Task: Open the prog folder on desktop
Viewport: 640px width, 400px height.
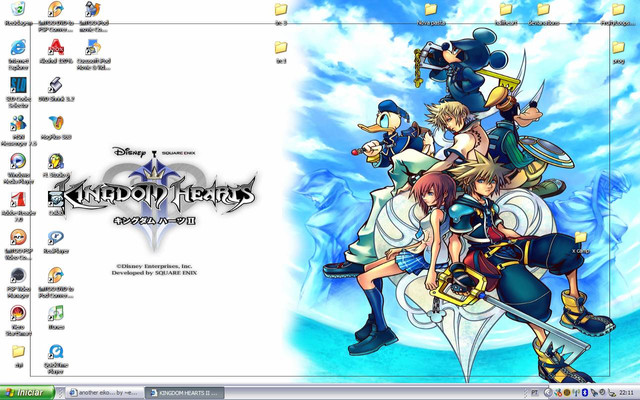Action: 619,49
